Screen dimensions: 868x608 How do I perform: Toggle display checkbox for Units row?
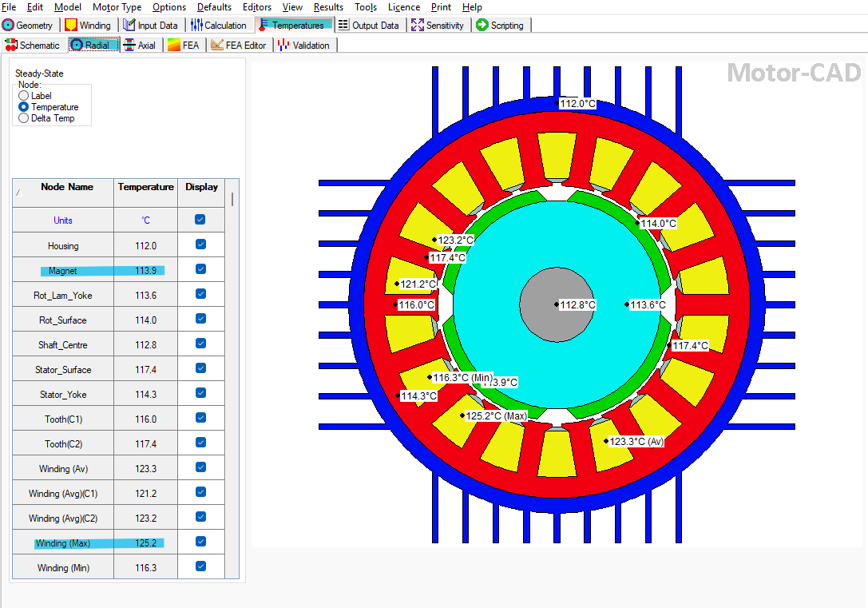pyautogui.click(x=200, y=219)
